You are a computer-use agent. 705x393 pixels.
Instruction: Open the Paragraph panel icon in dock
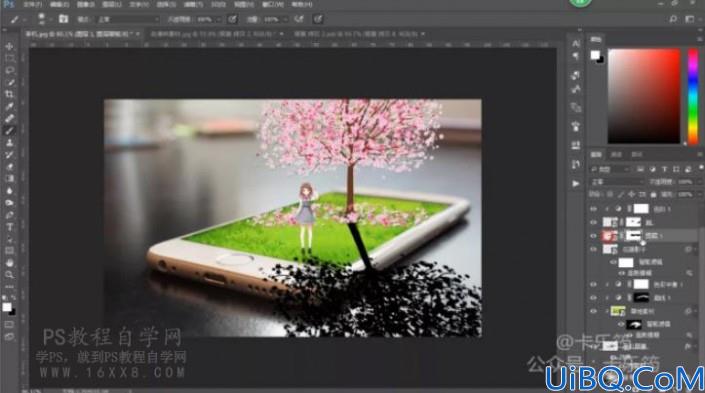pyautogui.click(x=576, y=56)
